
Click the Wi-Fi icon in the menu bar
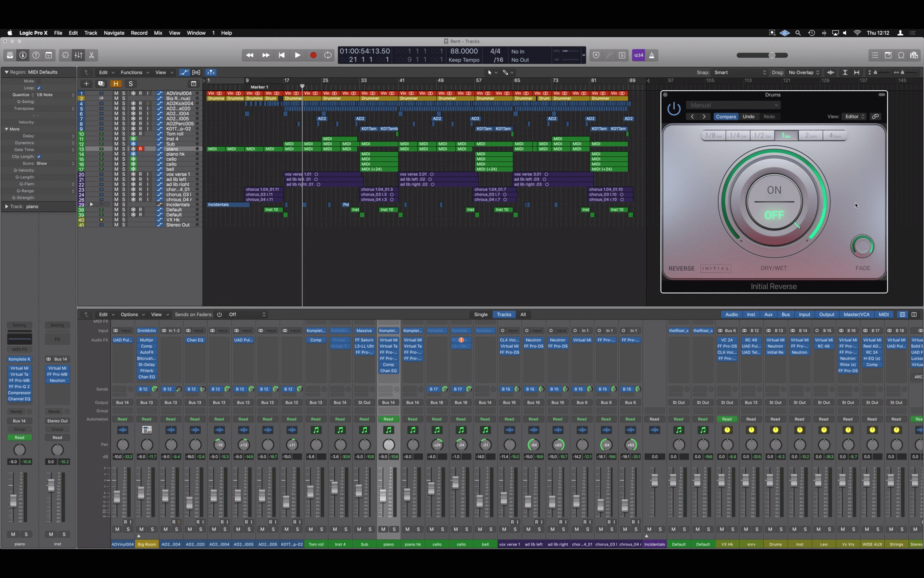857,33
